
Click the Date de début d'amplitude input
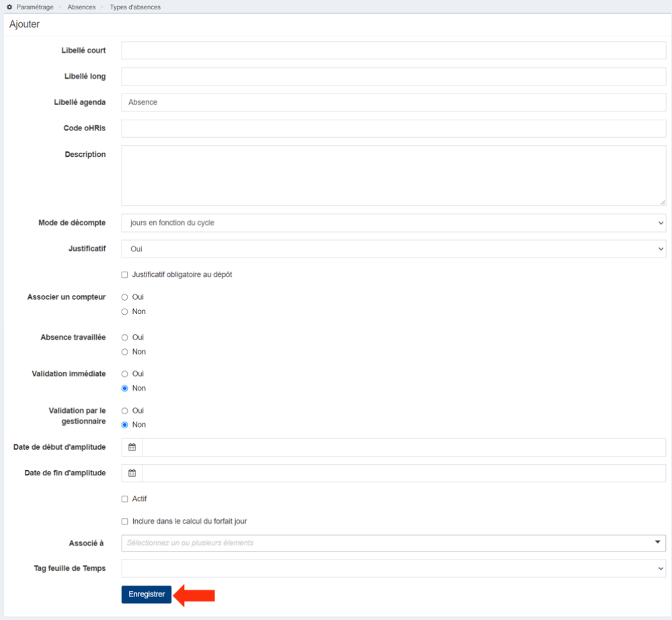(404, 447)
